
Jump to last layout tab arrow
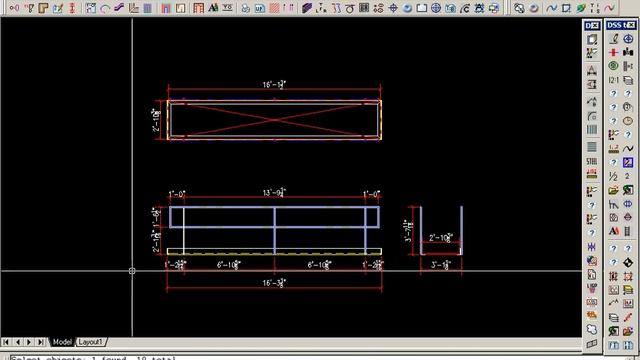pyautogui.click(x=41, y=342)
